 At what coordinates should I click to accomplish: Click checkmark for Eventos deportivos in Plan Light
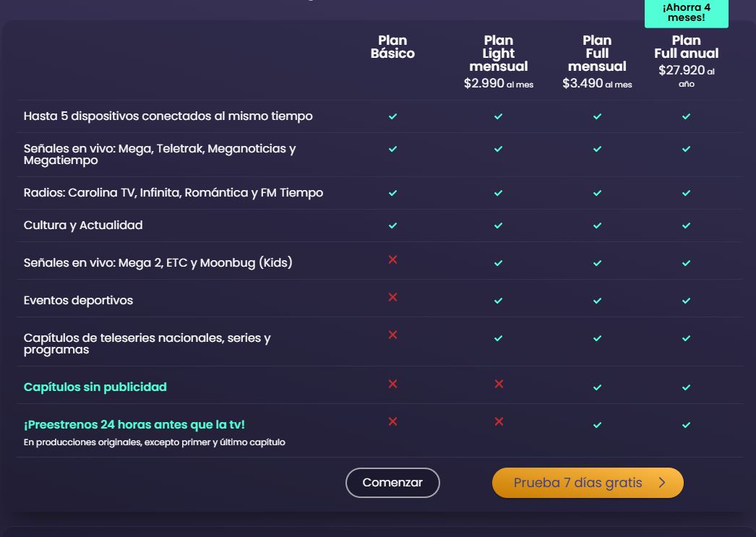coord(498,301)
